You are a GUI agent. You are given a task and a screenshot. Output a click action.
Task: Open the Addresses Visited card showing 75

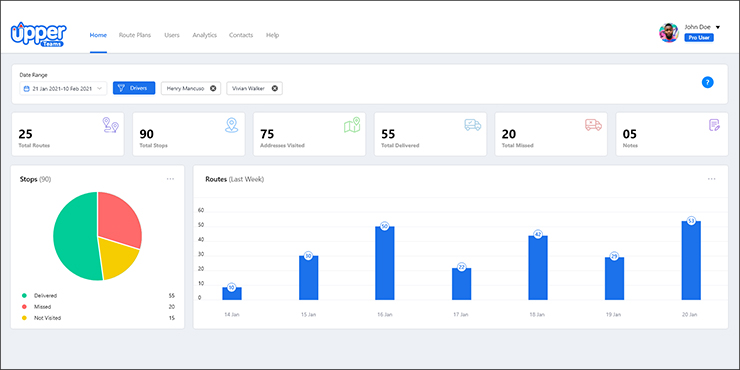click(x=310, y=134)
